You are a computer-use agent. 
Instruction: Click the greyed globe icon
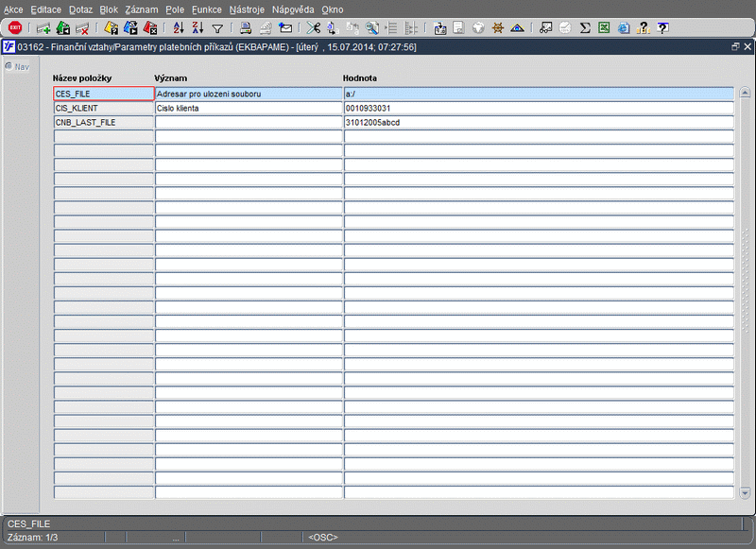(x=478, y=28)
